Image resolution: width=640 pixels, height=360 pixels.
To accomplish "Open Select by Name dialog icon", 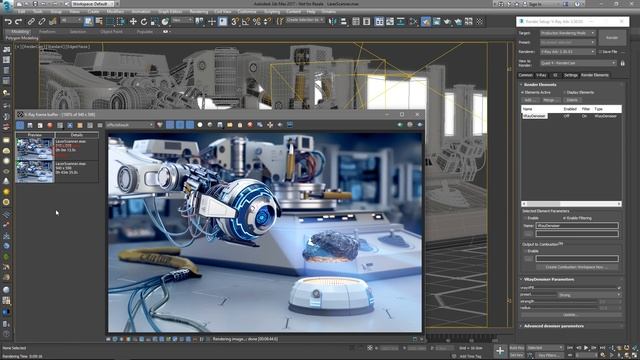I will point(99,21).
